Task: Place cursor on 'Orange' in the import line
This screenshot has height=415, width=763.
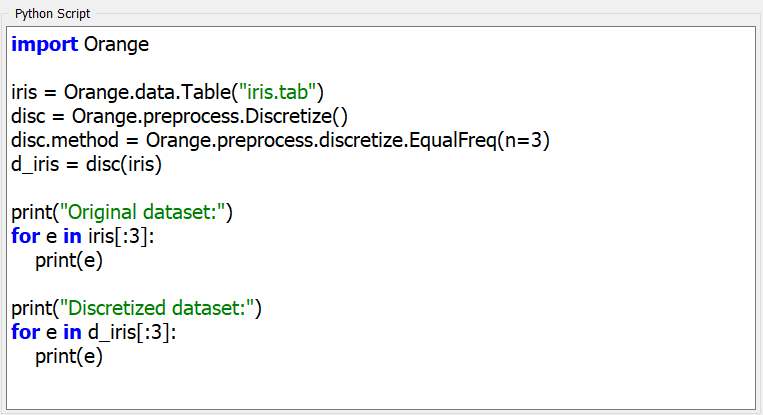Action: click(116, 44)
